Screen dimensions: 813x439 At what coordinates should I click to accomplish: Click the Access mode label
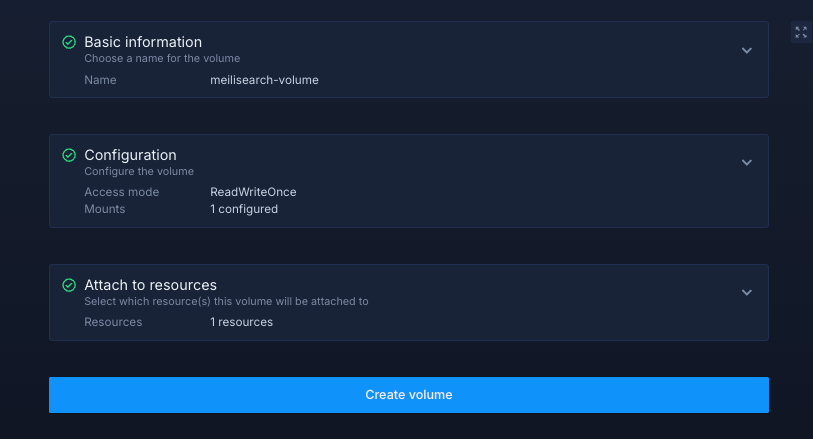pos(121,192)
